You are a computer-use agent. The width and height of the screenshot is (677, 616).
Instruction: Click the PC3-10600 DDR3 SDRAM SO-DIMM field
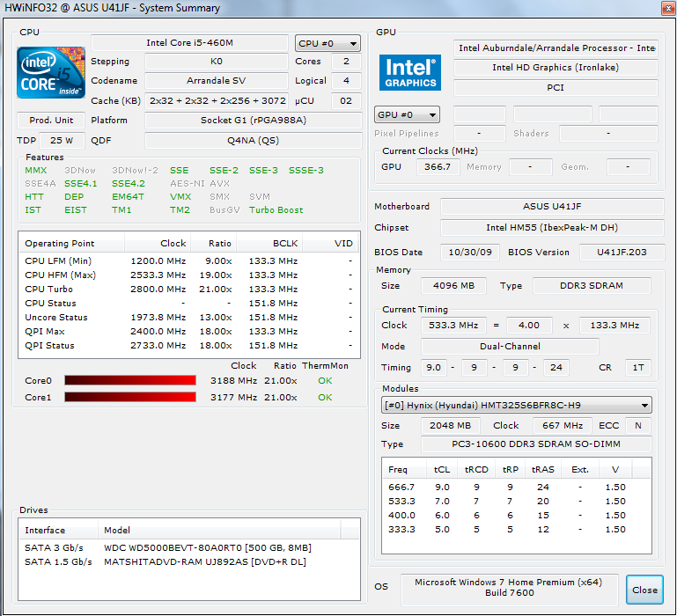coord(536,444)
